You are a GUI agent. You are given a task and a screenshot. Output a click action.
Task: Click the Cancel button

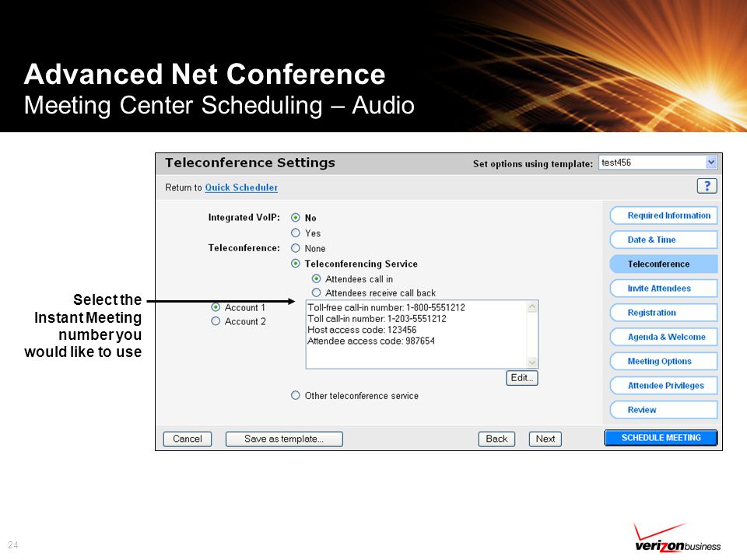(x=188, y=439)
